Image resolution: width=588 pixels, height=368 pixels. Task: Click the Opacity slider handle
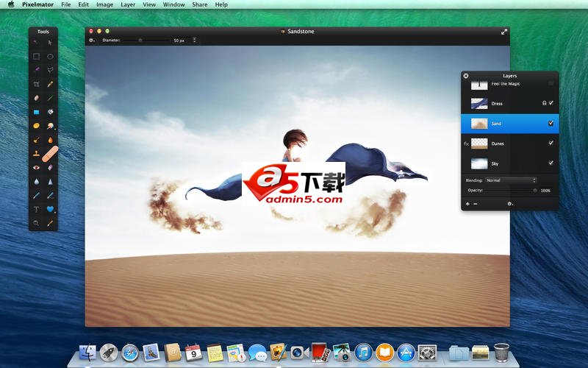[x=535, y=191]
